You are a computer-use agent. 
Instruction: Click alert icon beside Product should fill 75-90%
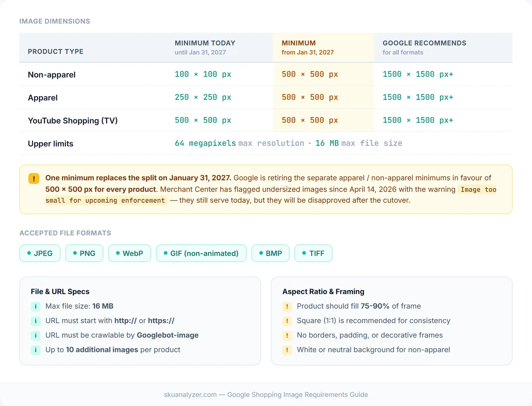pyautogui.click(x=287, y=306)
